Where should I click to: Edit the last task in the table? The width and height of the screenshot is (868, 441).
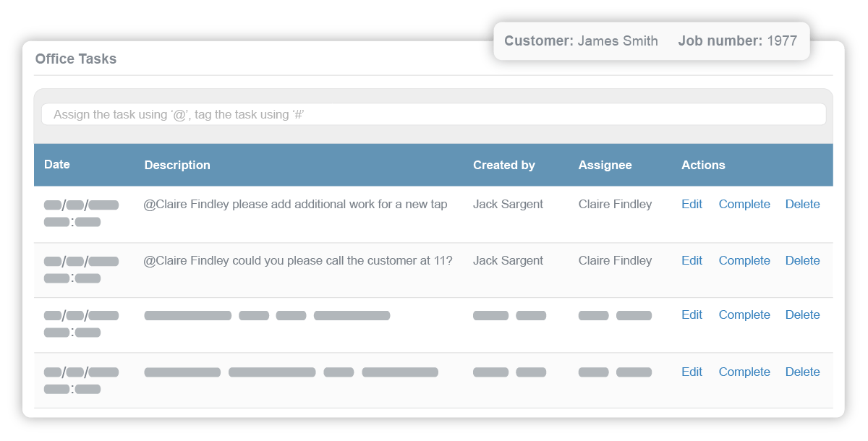coord(692,372)
